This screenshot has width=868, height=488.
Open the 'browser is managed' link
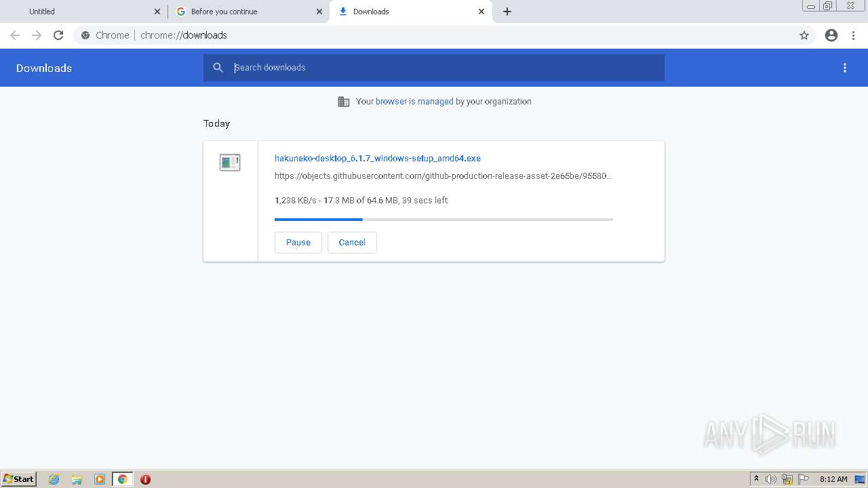point(414,102)
